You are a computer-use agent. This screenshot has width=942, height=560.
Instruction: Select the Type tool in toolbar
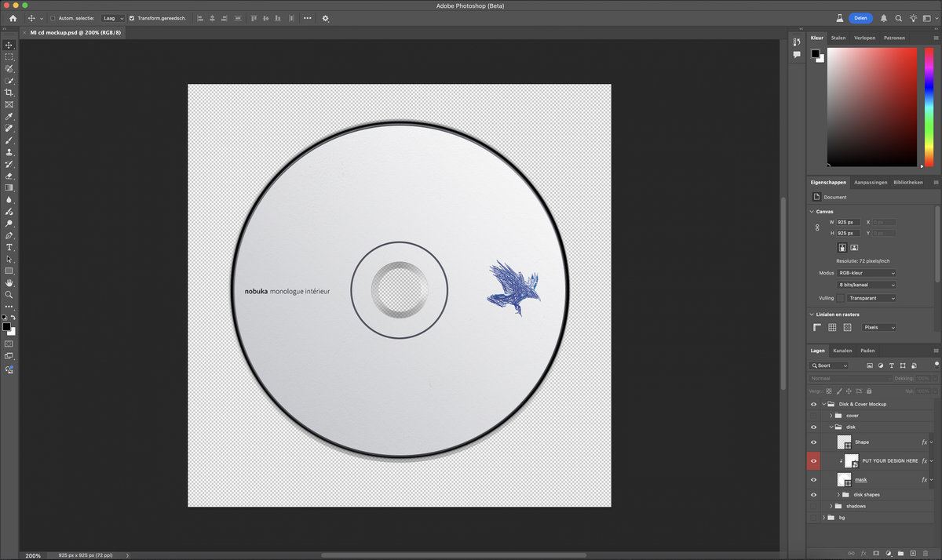pos(9,247)
